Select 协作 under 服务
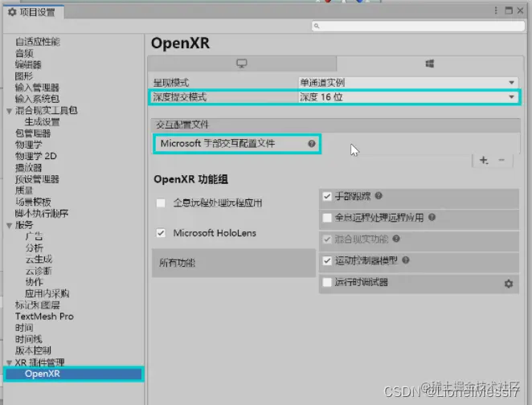The image size is (532, 405). point(34,282)
